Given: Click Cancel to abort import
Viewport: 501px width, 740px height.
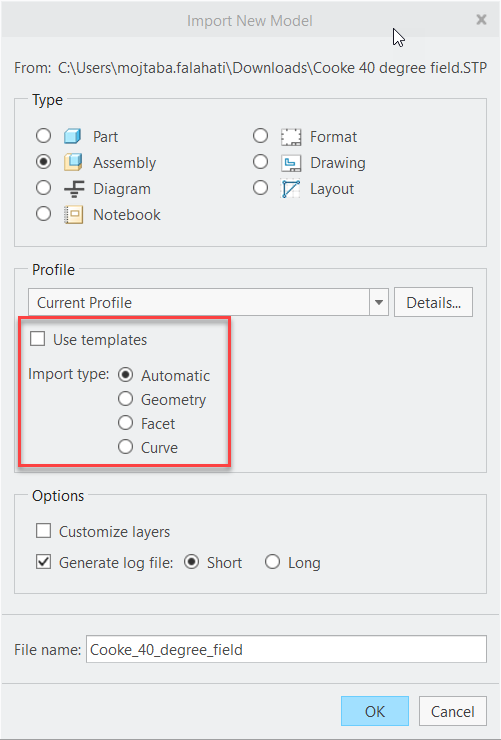Looking at the screenshot, I should tap(452, 711).
